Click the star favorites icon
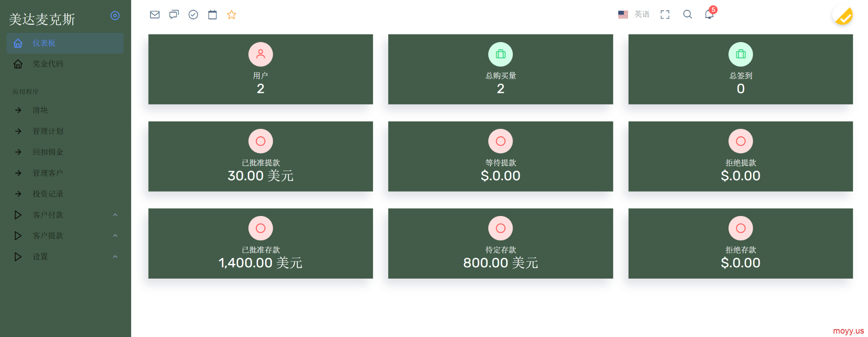The image size is (868, 337). click(231, 15)
